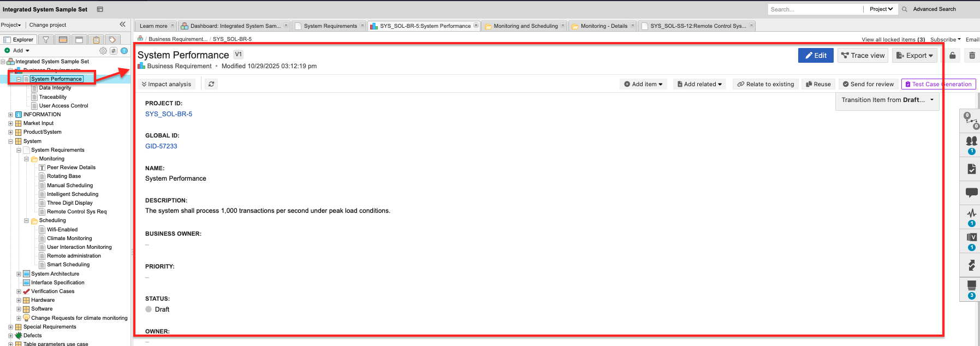Expand Impact analysis section
This screenshot has height=346, width=980.
(166, 84)
